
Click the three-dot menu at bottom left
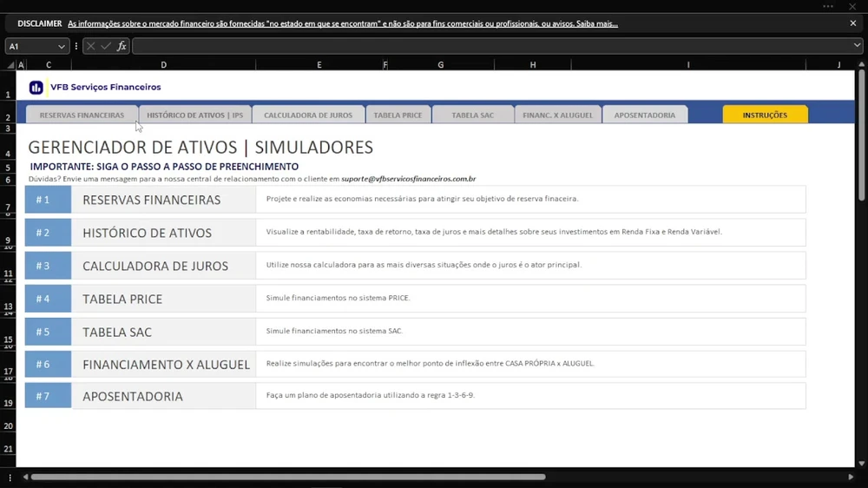10,477
